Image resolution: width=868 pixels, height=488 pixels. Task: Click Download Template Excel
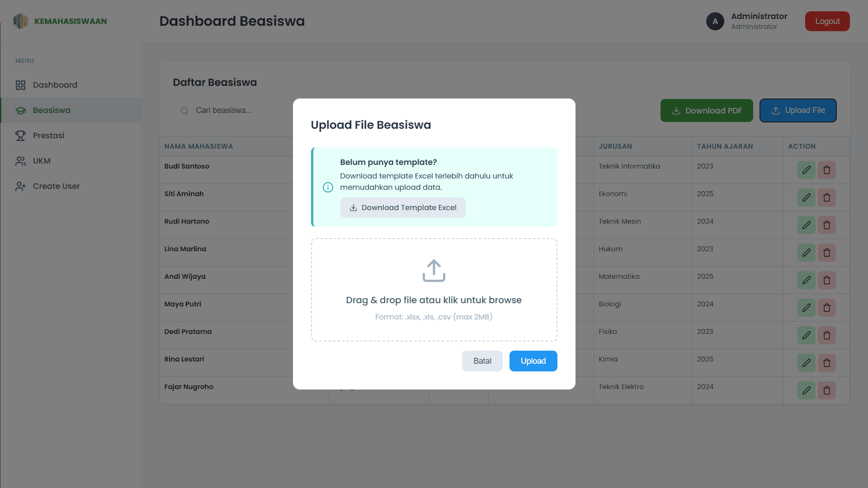403,207
